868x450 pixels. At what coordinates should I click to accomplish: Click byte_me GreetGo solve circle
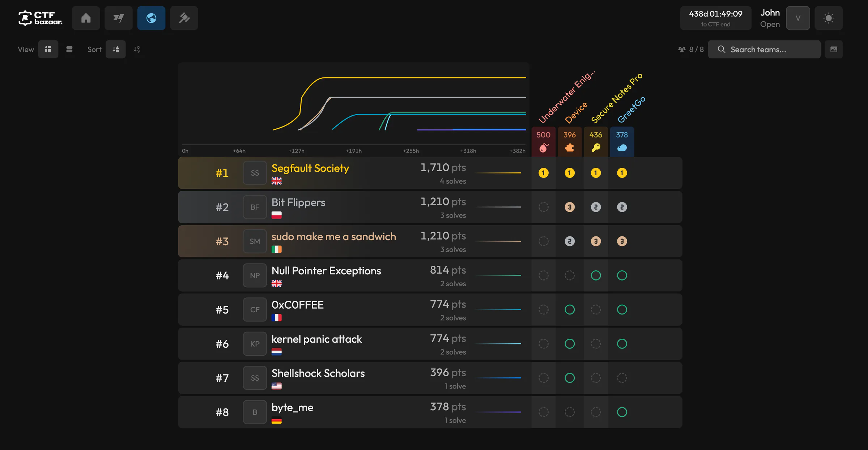pos(622,412)
